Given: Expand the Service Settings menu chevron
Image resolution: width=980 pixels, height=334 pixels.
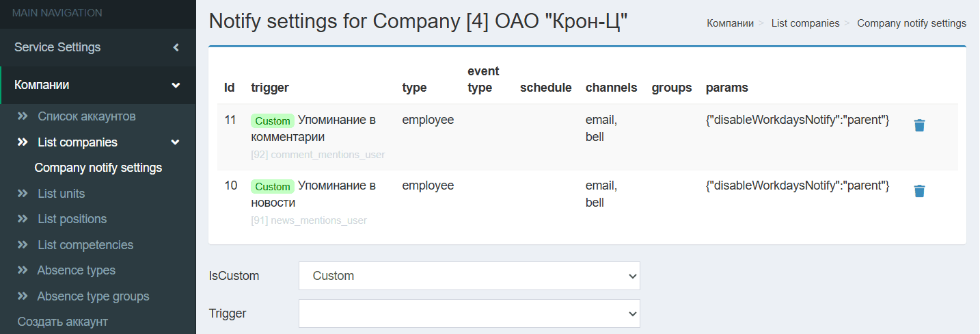Looking at the screenshot, I should tap(176, 47).
